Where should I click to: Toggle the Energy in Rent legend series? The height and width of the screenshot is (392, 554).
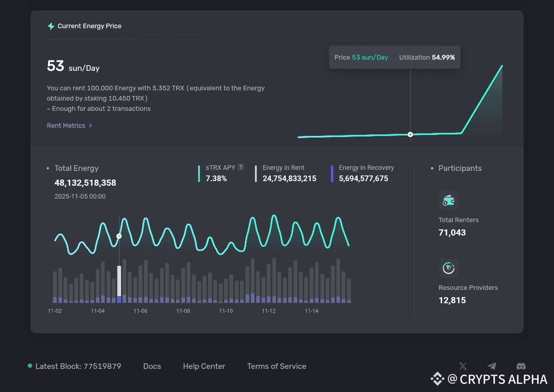point(283,168)
